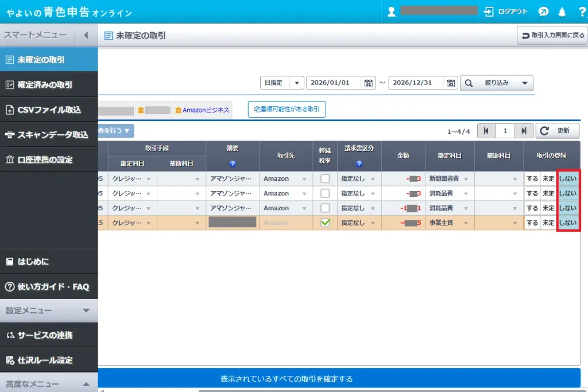The image size is (588, 392).
Task: Open the 絞り込み filter dropdown
Action: (x=497, y=83)
